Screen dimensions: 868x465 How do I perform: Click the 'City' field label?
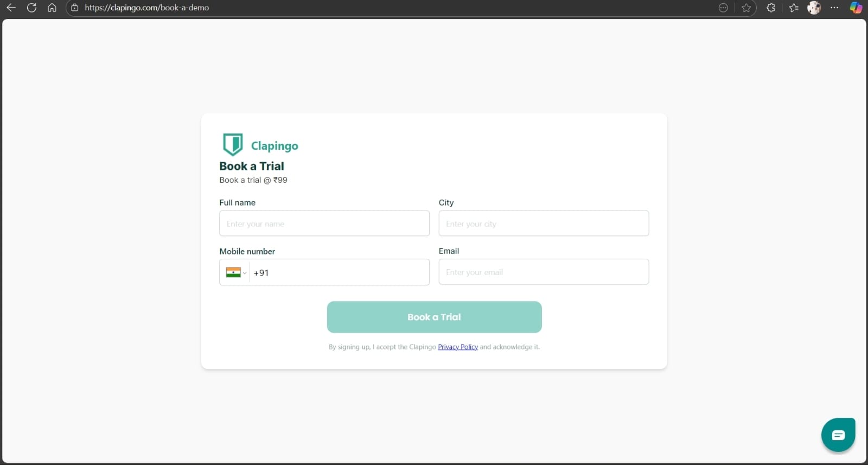446,202
